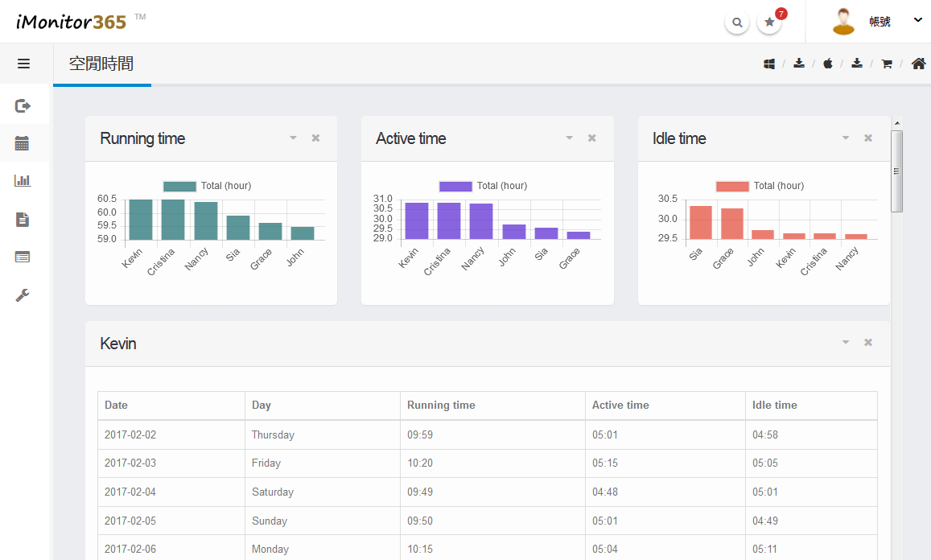This screenshot has width=931, height=560.
Task: Click the iMonitor365 logo link
Action: click(x=72, y=22)
